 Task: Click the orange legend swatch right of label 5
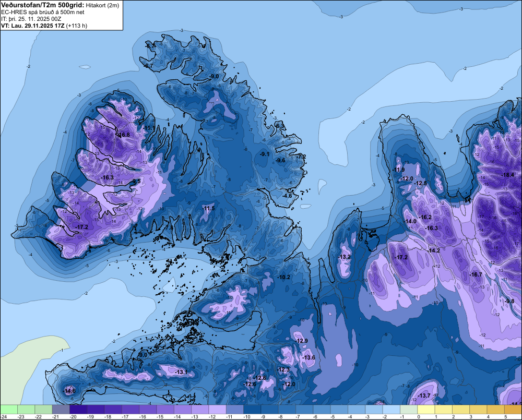[513, 410]
